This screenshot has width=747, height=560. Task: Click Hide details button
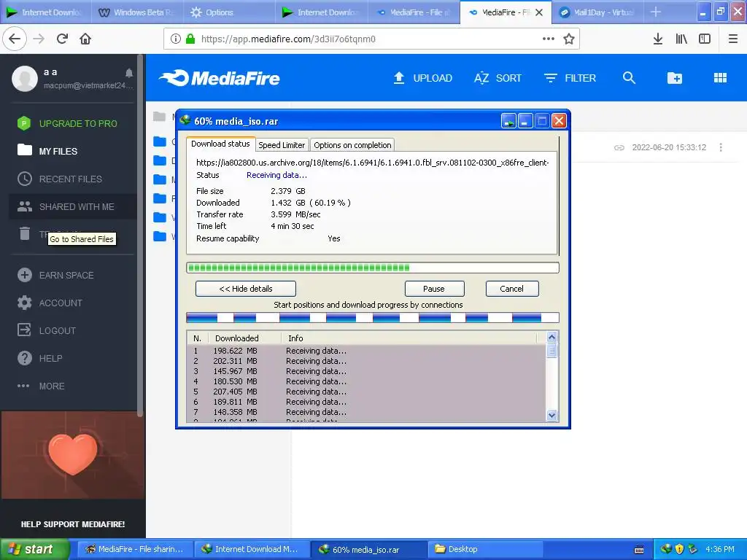click(246, 289)
